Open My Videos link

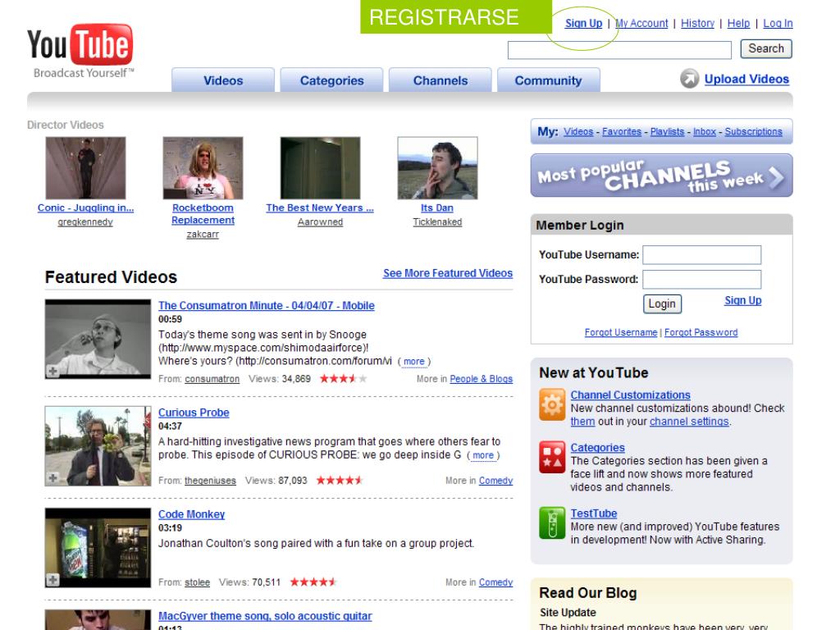[x=578, y=132]
